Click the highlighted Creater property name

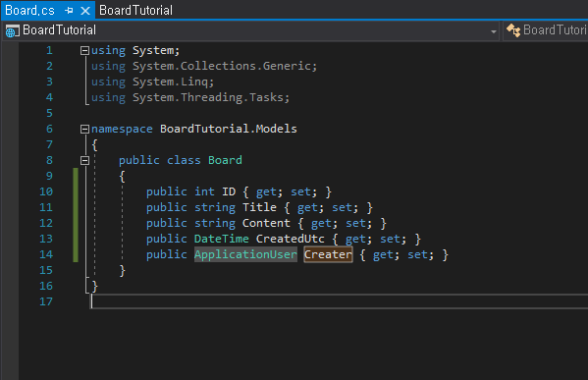(328, 254)
